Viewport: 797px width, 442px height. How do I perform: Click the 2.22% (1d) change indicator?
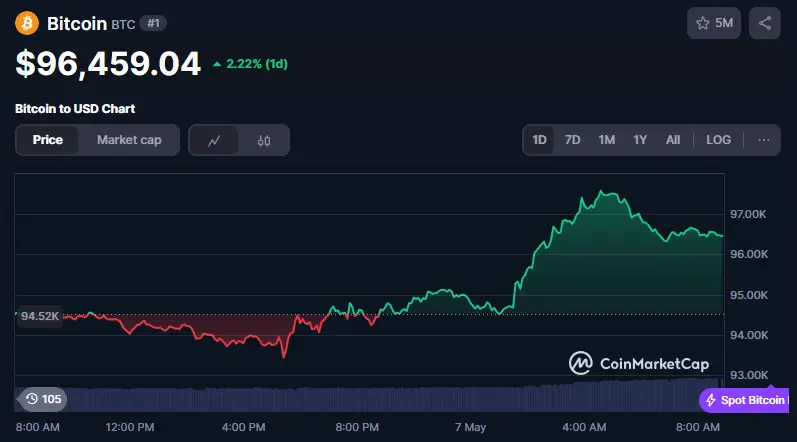(250, 64)
